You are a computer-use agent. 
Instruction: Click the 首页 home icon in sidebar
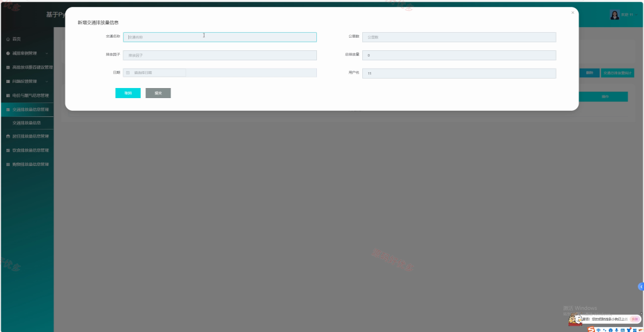pyautogui.click(x=8, y=39)
